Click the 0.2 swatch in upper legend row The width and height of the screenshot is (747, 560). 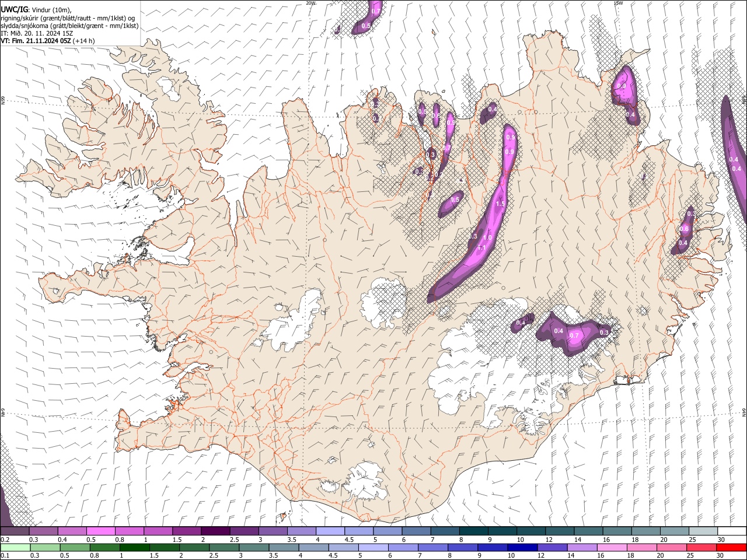pyautogui.click(x=15, y=531)
